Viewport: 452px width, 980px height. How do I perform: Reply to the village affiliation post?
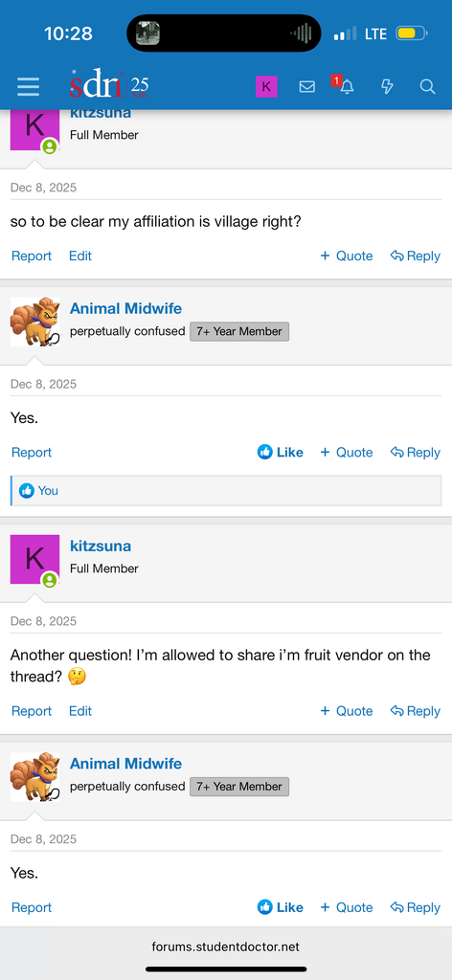(415, 256)
